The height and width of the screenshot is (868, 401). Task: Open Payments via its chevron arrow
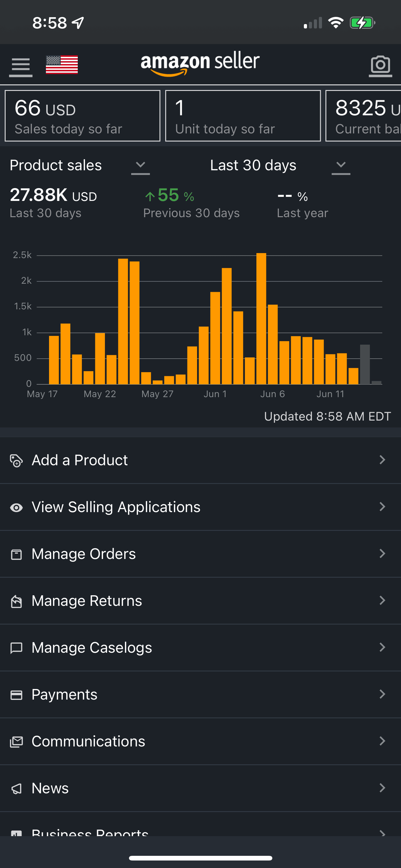382,694
